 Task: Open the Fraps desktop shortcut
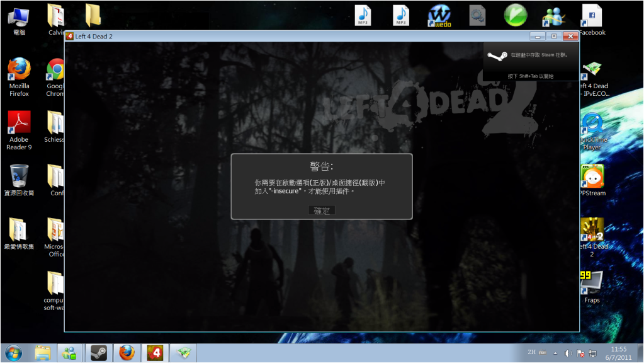[591, 284]
